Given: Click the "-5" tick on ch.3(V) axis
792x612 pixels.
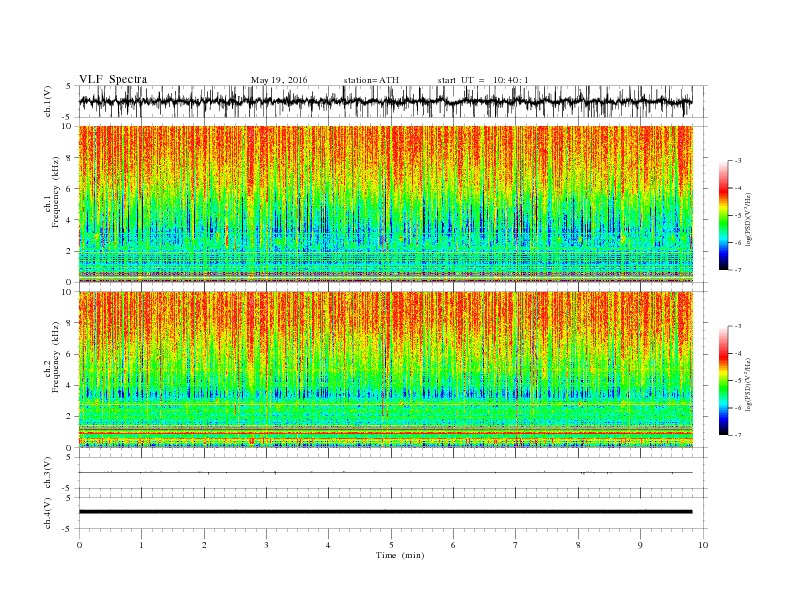Looking at the screenshot, I should click(67, 489).
